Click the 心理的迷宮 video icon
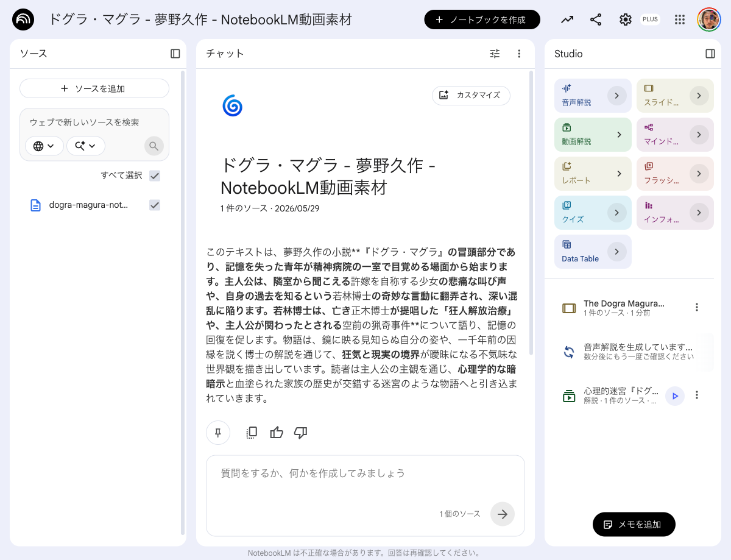This screenshot has width=731, height=560. click(x=569, y=396)
